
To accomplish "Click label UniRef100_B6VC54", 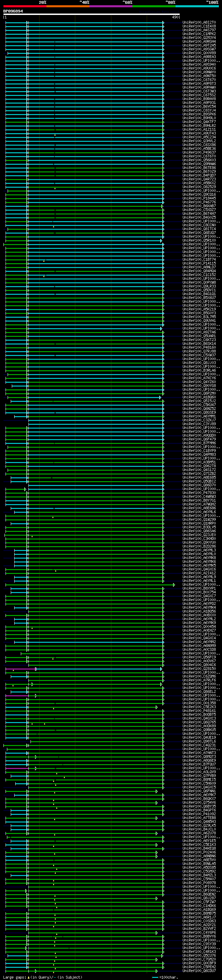I will 199,106.
